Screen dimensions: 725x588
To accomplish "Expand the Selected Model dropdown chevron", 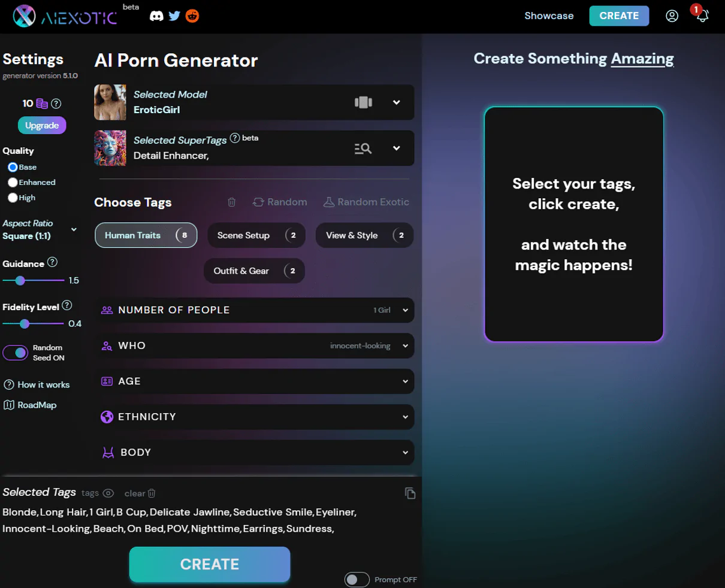I will pos(396,102).
